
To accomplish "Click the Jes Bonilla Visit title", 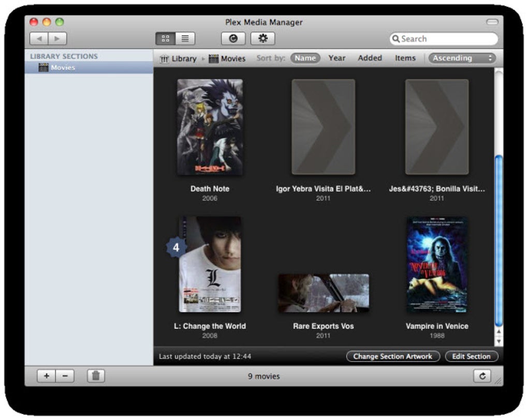I will coord(437,189).
